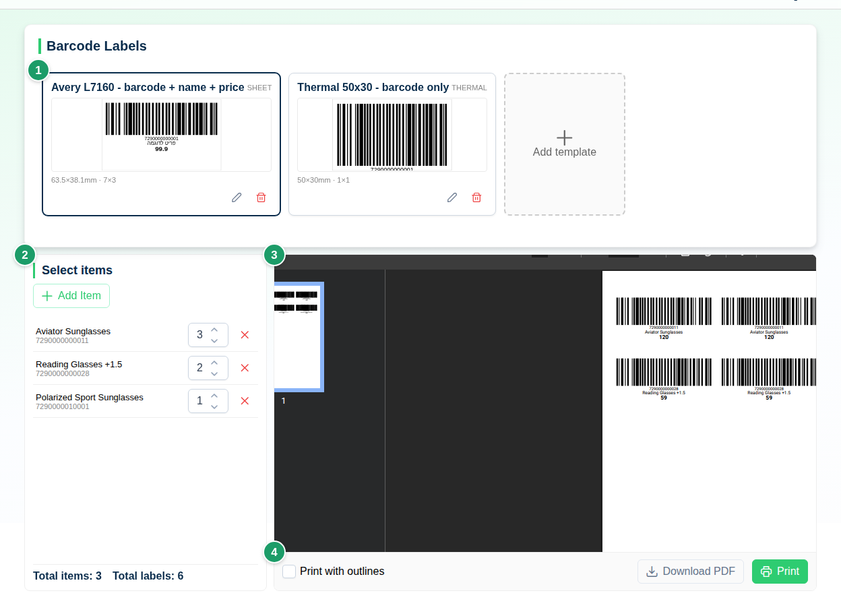Viewport: 841px width, 616px height.
Task: Click the Aviator Sunglasses item name
Action: [x=73, y=331]
